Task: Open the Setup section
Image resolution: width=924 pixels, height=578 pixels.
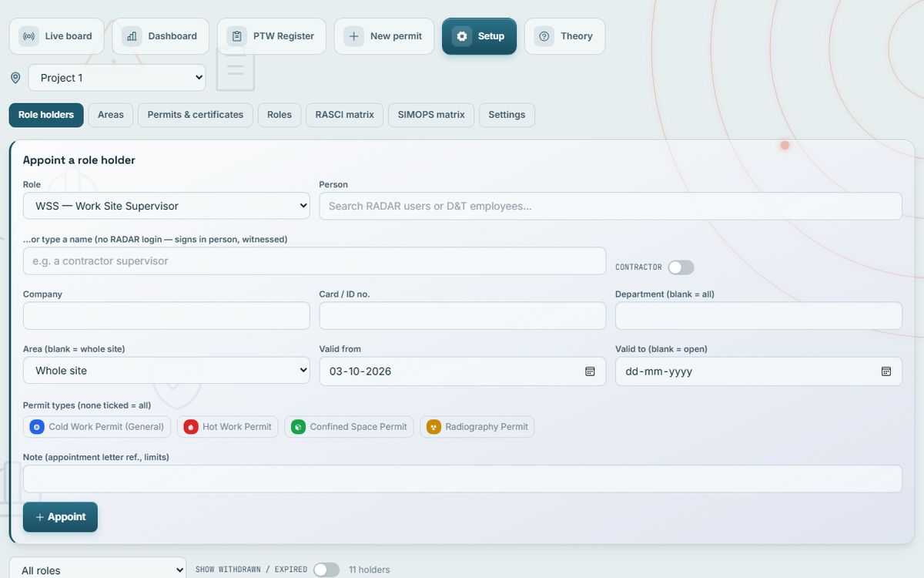Action: [x=479, y=36]
